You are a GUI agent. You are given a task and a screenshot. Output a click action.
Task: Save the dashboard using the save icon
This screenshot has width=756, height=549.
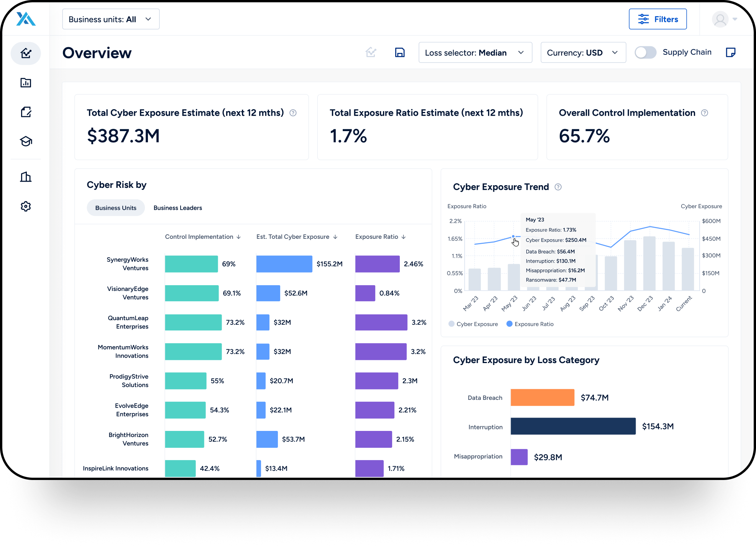click(x=399, y=53)
